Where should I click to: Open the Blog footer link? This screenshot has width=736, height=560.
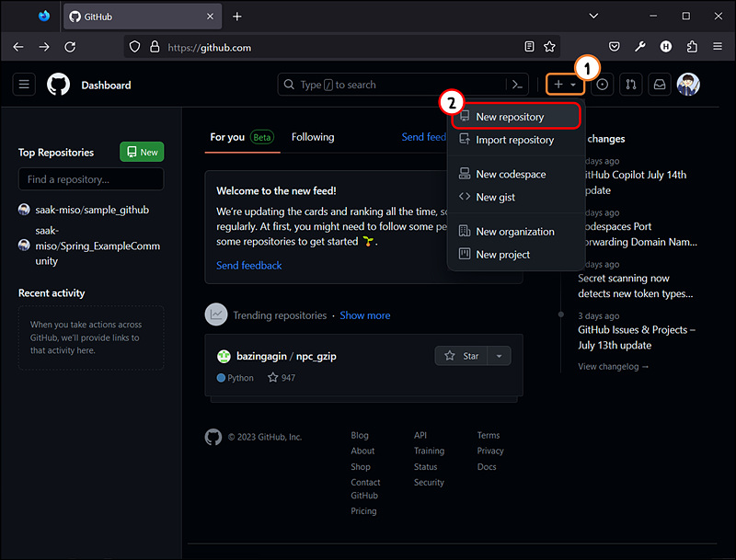click(360, 435)
